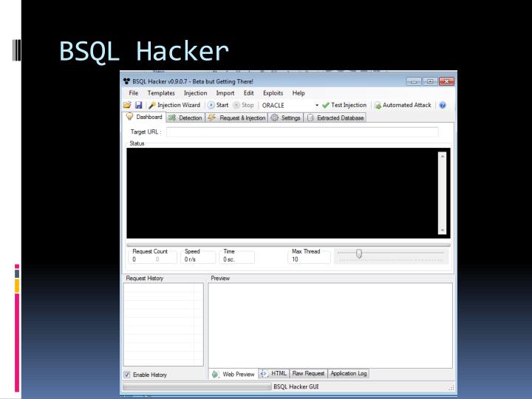Image resolution: width=532 pixels, height=399 pixels.
Task: Toggle the Enable History checkbox
Action: pos(127,375)
